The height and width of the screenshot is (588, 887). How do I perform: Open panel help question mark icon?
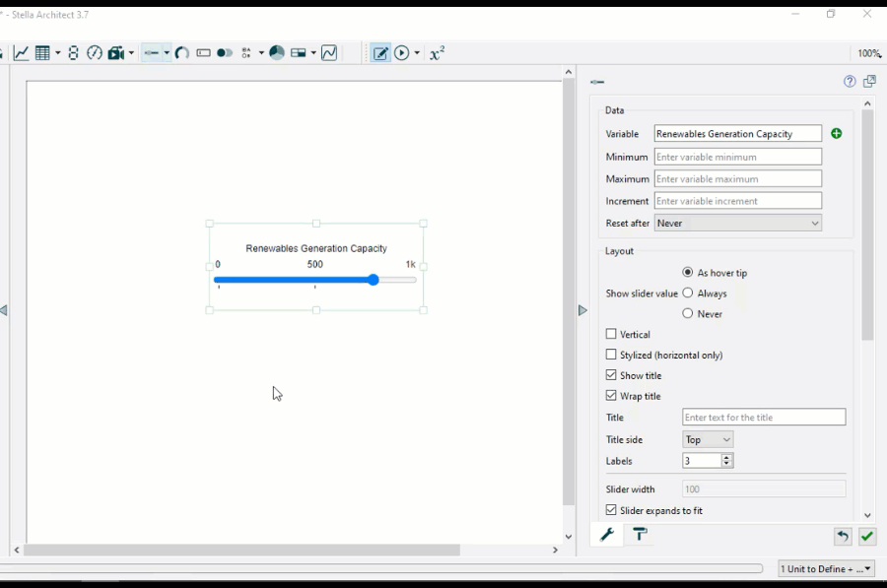[850, 82]
